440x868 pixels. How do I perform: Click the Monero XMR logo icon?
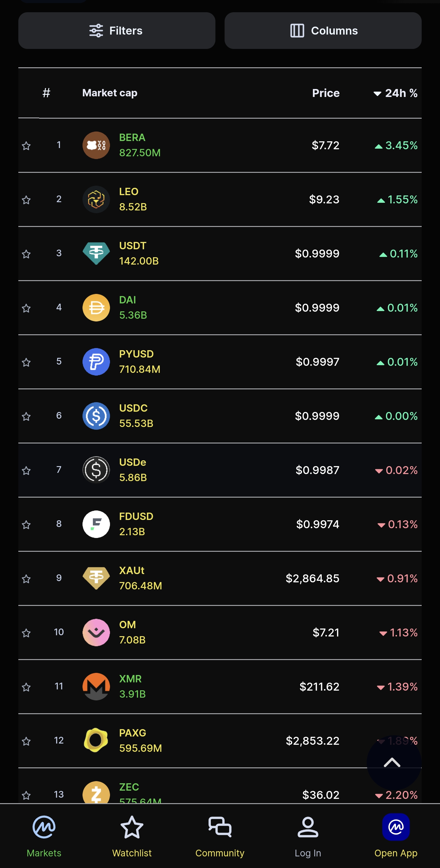[x=96, y=686]
